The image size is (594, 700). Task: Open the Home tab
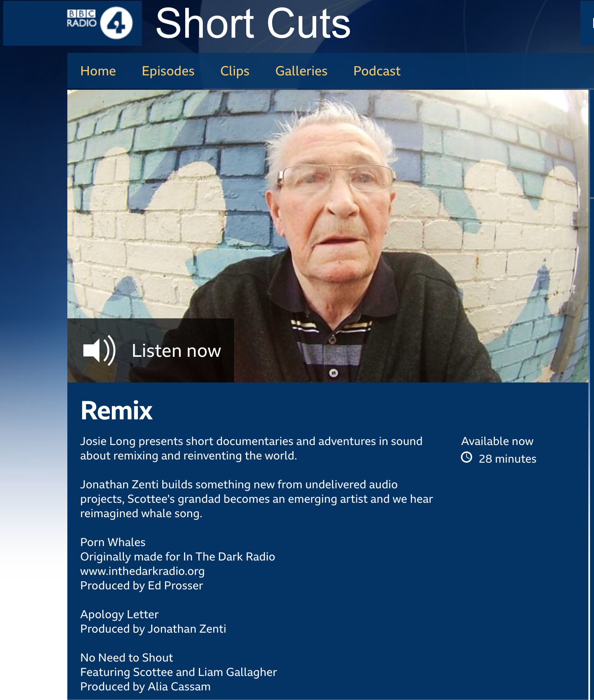tap(98, 71)
